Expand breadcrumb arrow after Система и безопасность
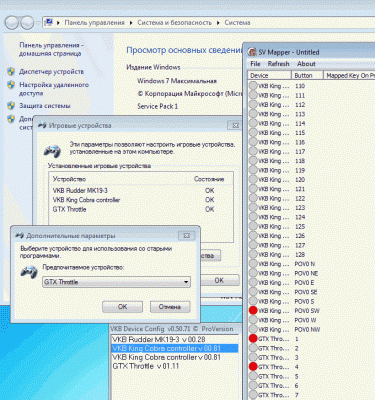 click(218, 23)
